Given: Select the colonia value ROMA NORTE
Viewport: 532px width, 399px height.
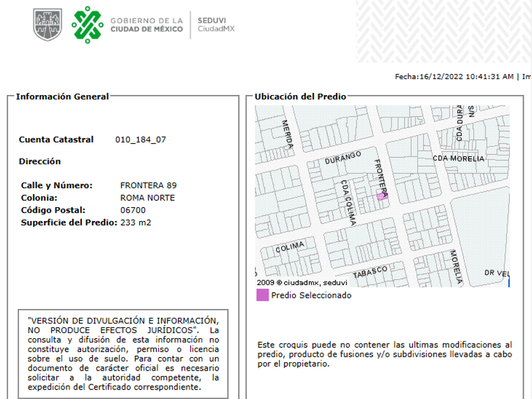Looking at the screenshot, I should point(147,198).
